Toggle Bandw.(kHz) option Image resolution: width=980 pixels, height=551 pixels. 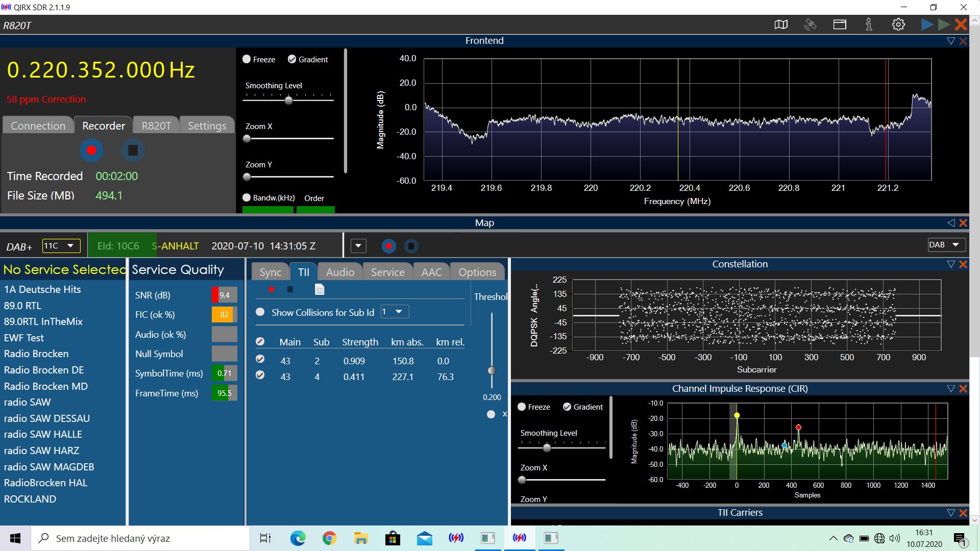pyautogui.click(x=247, y=198)
